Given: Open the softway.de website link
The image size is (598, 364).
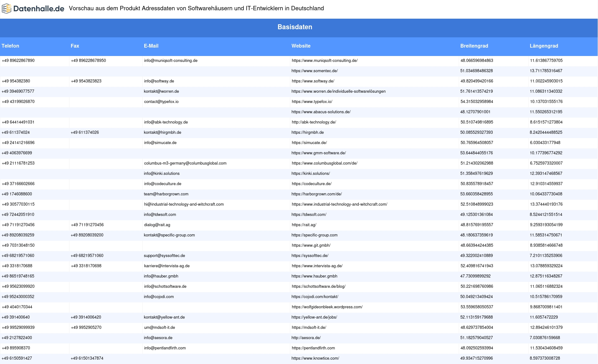Looking at the screenshot, I should [x=313, y=81].
